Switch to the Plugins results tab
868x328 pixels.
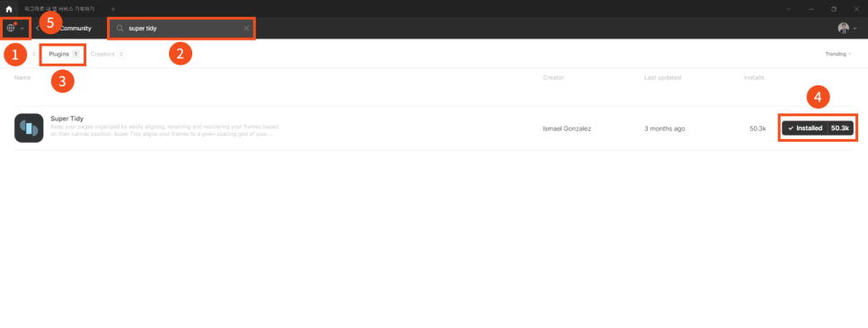pos(63,54)
